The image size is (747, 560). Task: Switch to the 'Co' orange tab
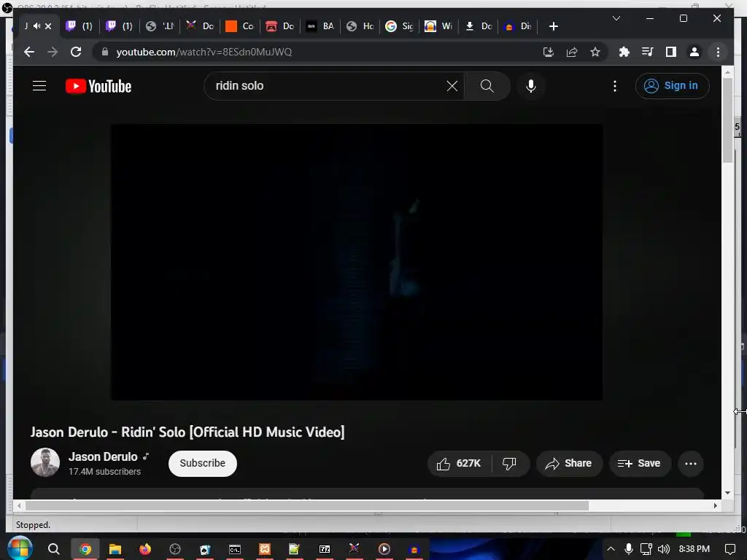[x=239, y=26]
